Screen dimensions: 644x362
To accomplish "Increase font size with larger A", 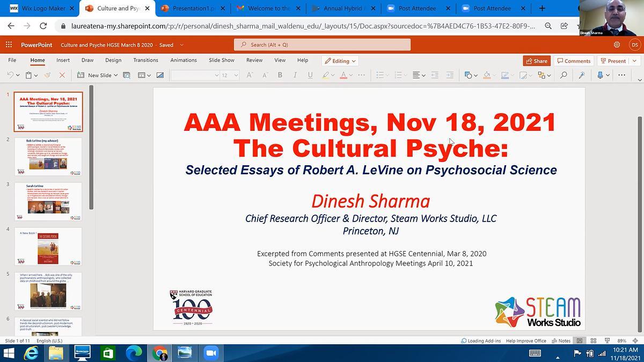I will 250,76.
